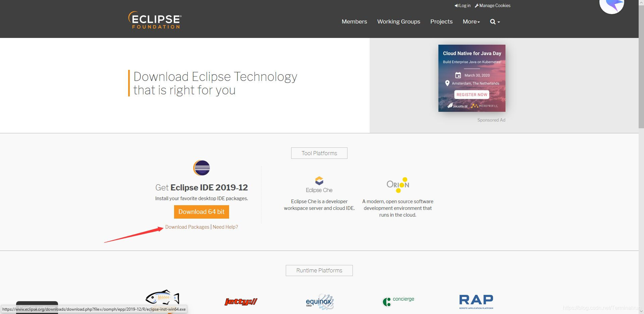This screenshot has width=644, height=314.
Task: Click the Jakarta EE logo in ad
Action: tap(458, 106)
